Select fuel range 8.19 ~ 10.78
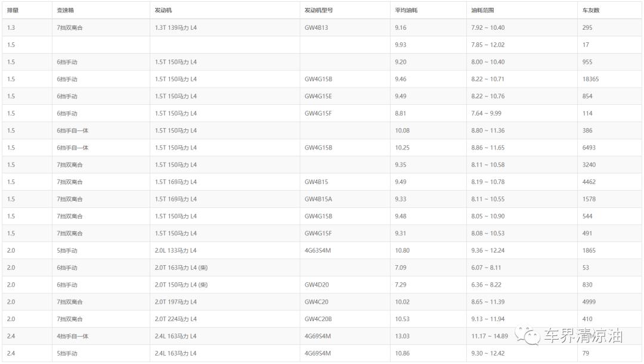The height and width of the screenshot is (364, 644). pos(488,182)
